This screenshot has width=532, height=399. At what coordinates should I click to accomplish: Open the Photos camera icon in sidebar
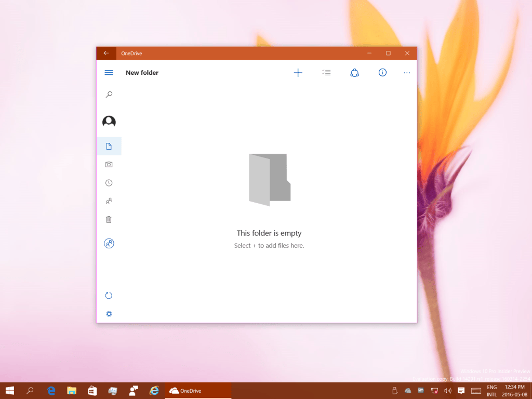(109, 165)
